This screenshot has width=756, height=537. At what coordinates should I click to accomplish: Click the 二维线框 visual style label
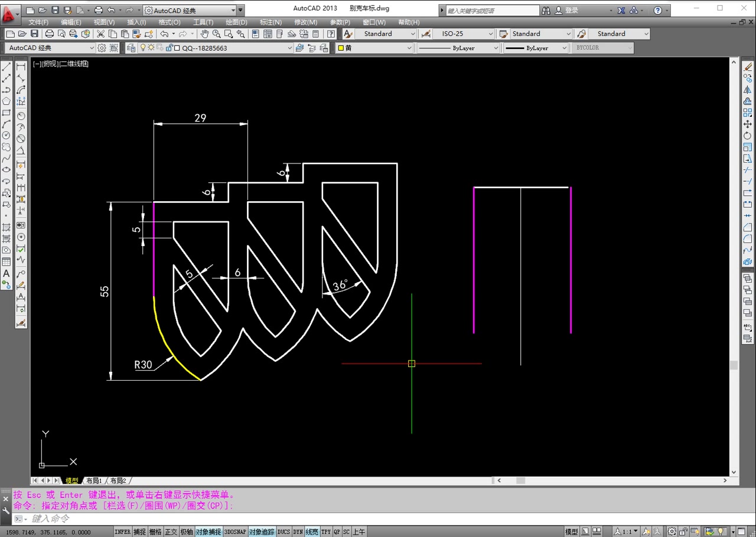click(x=74, y=64)
